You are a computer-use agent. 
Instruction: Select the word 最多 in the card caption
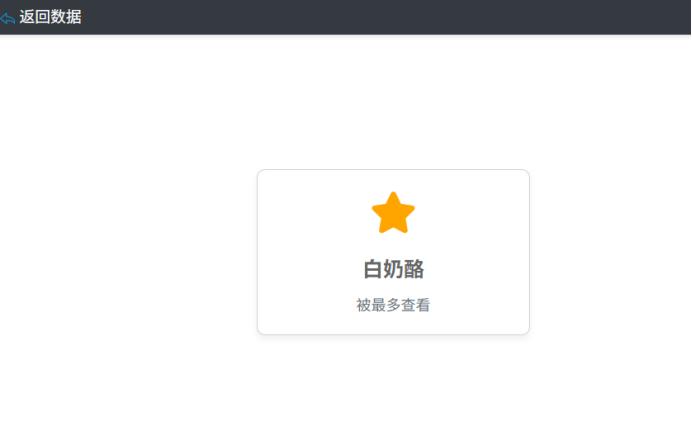[386, 305]
